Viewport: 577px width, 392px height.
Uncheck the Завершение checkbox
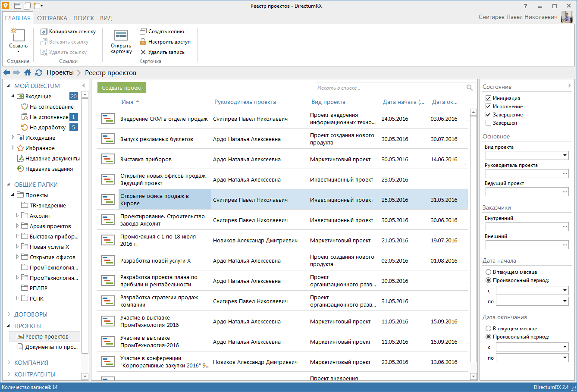click(x=489, y=115)
